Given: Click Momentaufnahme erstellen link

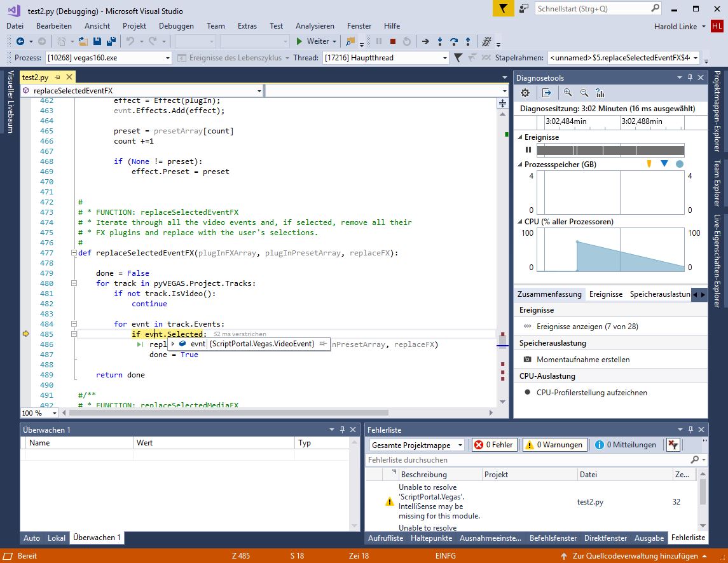Looking at the screenshot, I should pos(582,360).
